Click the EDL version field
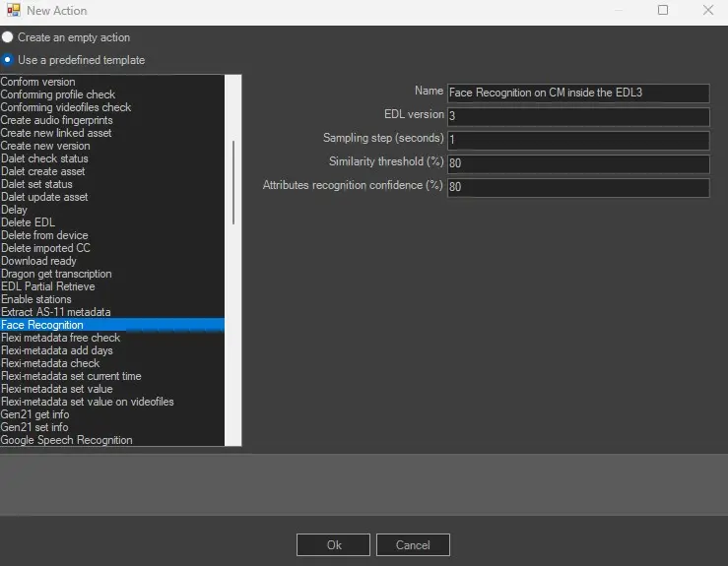This screenshot has width=728, height=566. coord(577,116)
